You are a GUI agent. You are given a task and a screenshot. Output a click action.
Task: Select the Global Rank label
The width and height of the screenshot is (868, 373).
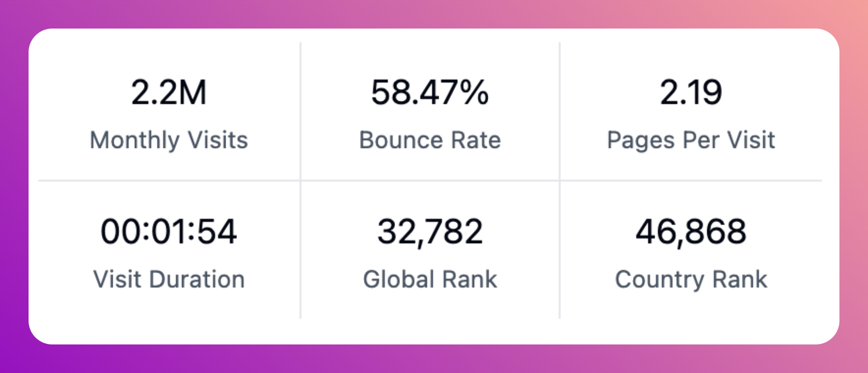430,279
